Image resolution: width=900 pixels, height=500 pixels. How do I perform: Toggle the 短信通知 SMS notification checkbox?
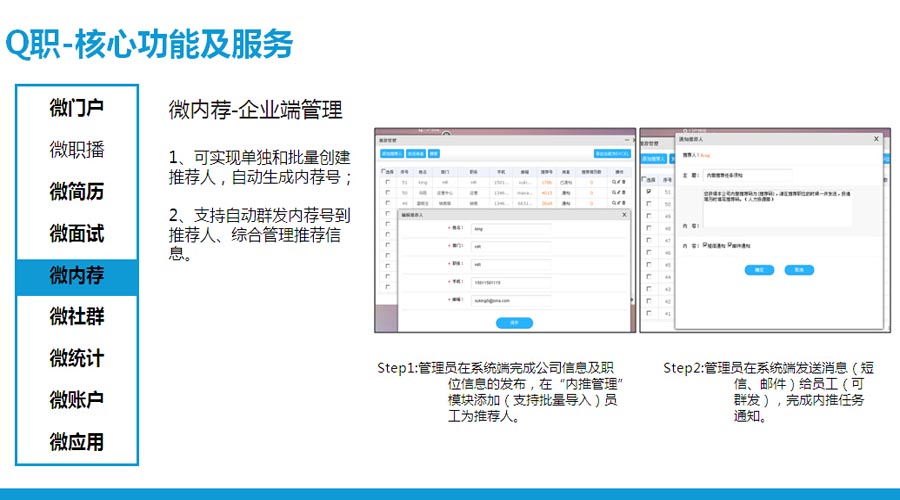coord(706,244)
